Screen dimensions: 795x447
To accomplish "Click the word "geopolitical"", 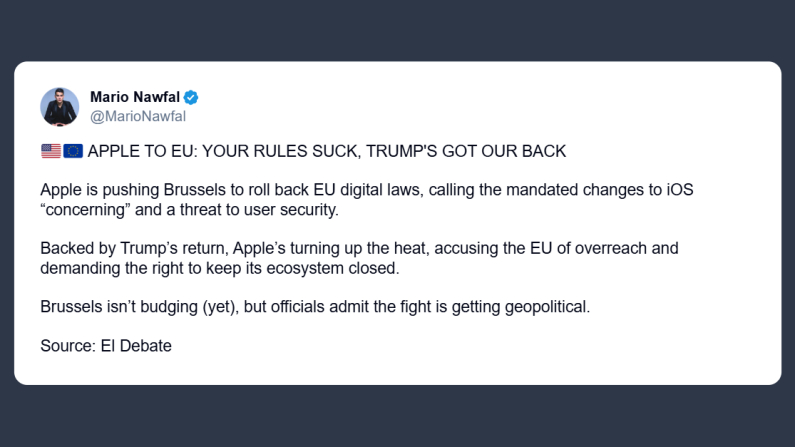I will [546, 307].
